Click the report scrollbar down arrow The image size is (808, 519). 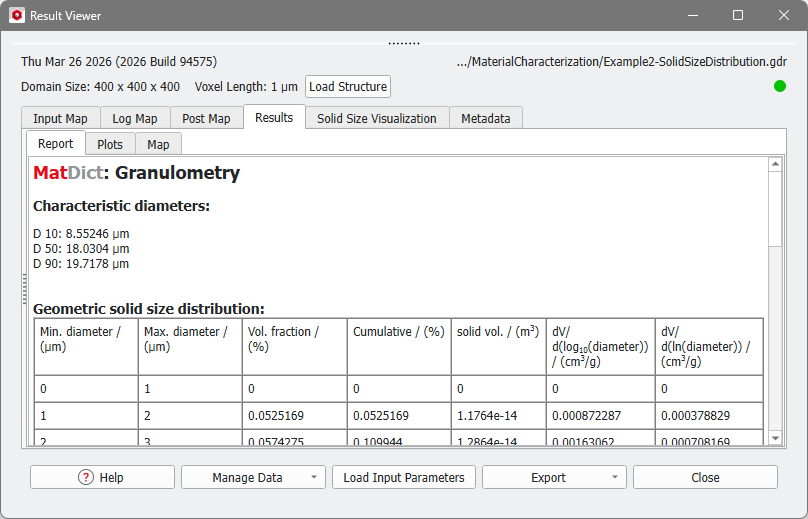[775, 438]
